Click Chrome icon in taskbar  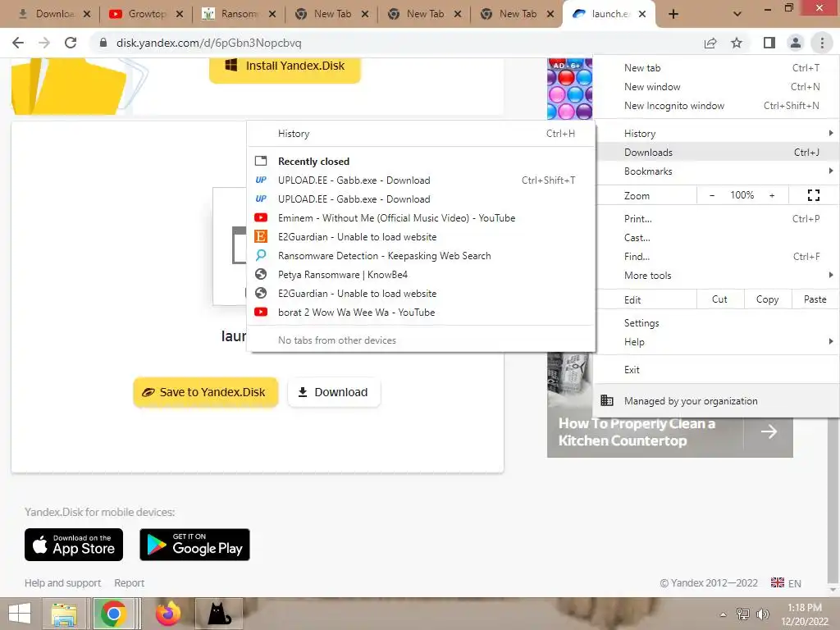(x=113, y=614)
